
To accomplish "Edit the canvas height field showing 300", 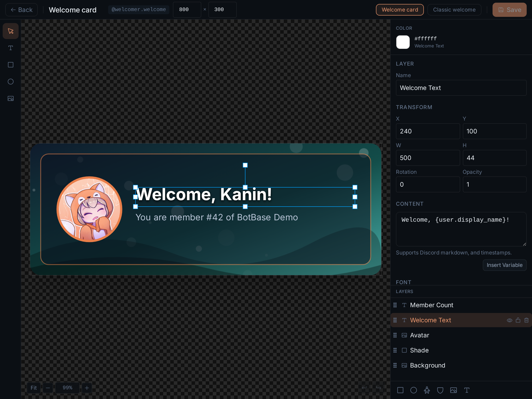I will 223,10.
